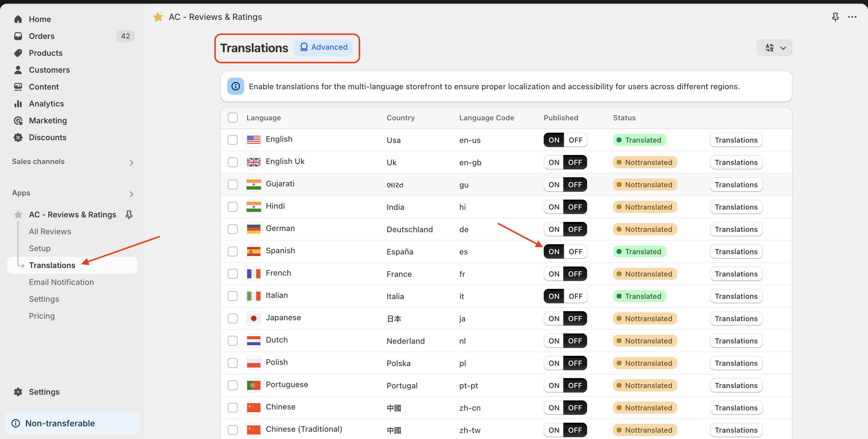This screenshot has height=439, width=868.
Task: Click the Language column header
Action: [x=263, y=118]
